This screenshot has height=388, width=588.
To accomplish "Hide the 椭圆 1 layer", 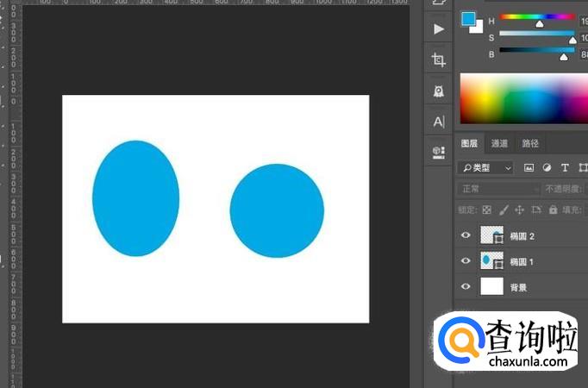I will (466, 260).
